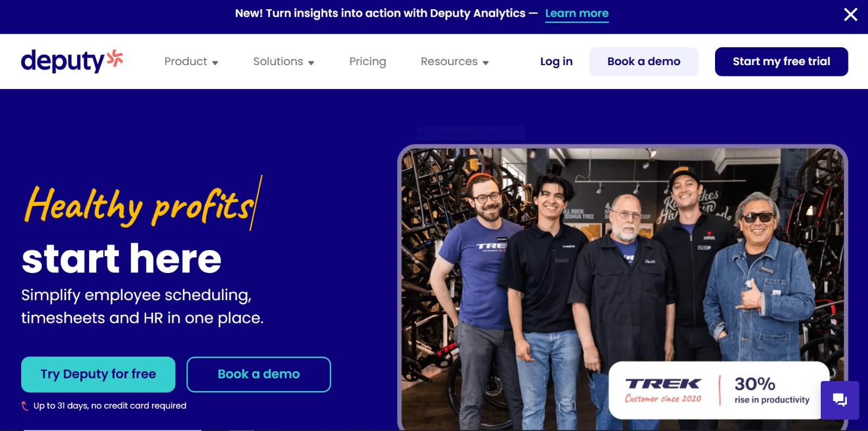This screenshot has height=431, width=868.
Task: Open the Product menu item
Action: [186, 61]
